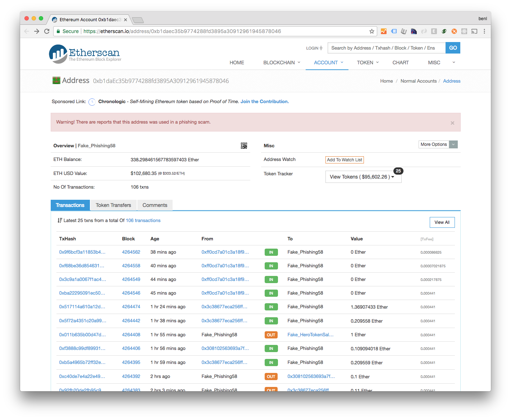Screen dimensions: 511x420
Task: Open sender 0x308102563693a7f in block 4264406 row
Action: pos(225,349)
